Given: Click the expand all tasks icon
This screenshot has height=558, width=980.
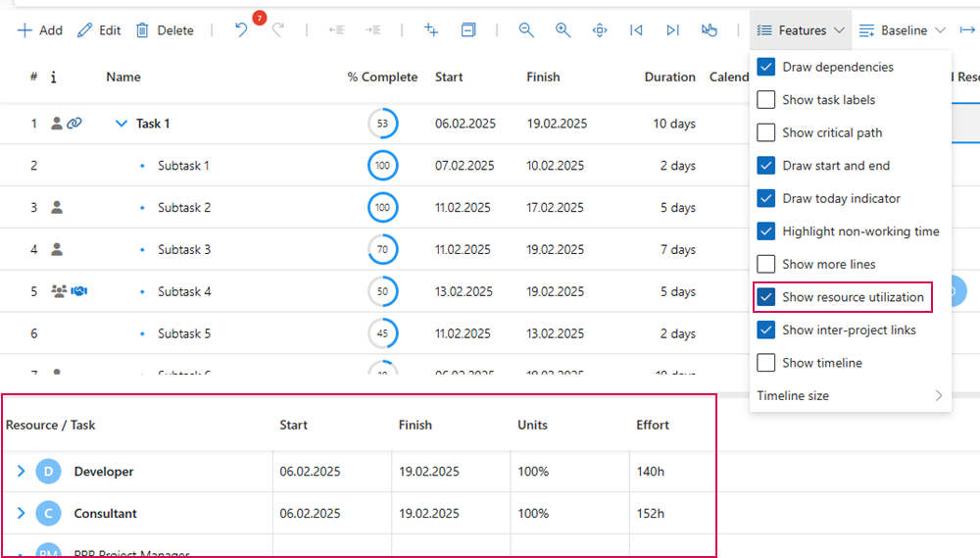Looking at the screenshot, I should [x=431, y=30].
